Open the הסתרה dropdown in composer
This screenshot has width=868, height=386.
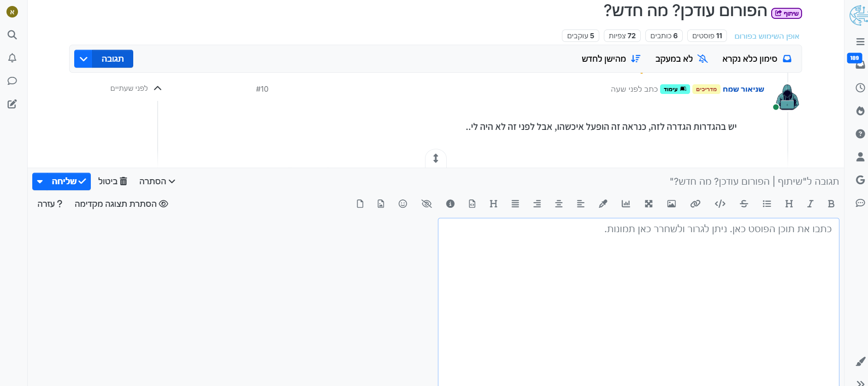(x=157, y=181)
